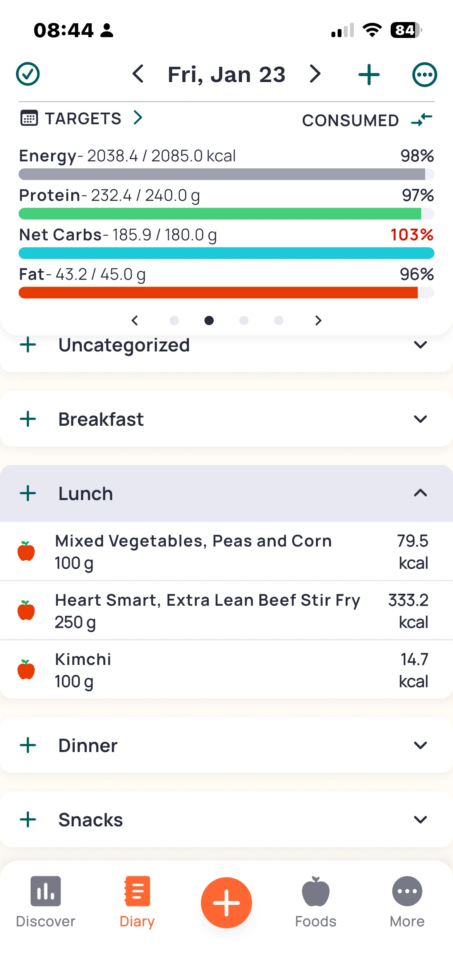Collapse the Lunch section

tap(420, 493)
